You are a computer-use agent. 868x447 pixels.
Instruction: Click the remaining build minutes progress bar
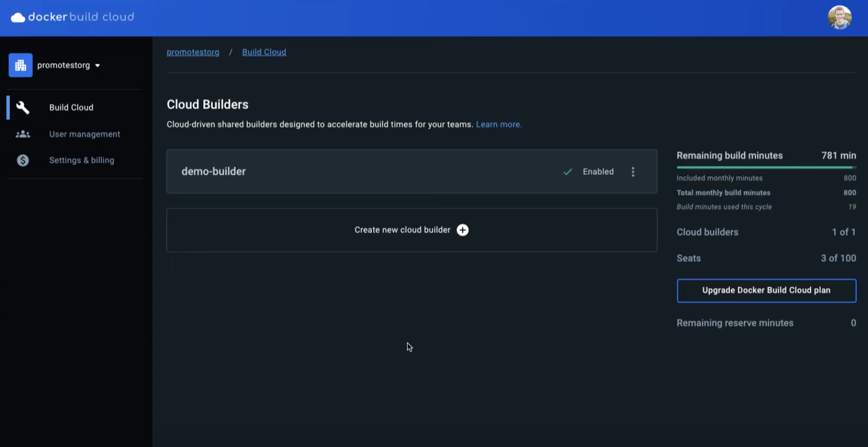point(766,167)
